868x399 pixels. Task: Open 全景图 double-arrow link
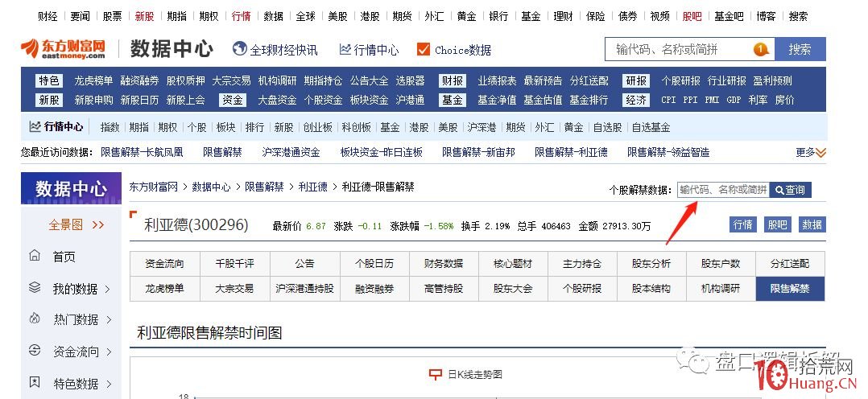(76, 224)
